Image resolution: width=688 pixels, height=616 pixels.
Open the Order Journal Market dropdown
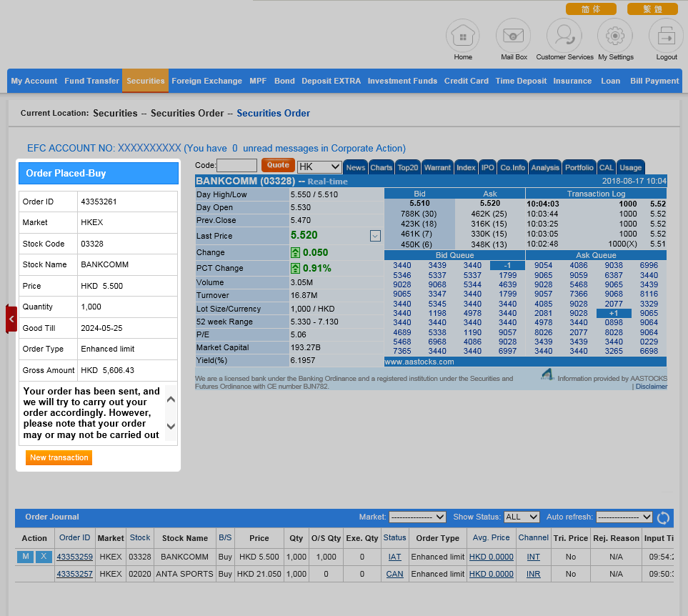point(417,517)
